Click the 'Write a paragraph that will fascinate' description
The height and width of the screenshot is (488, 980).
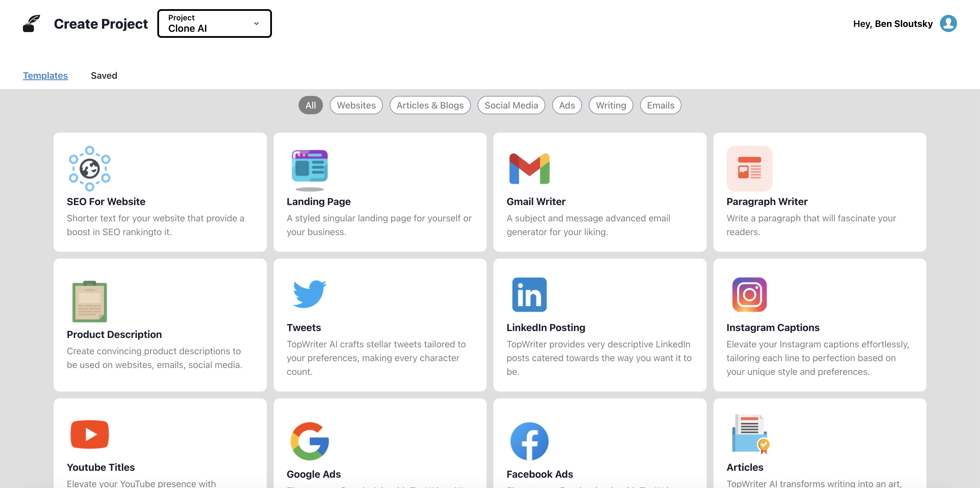(811, 225)
